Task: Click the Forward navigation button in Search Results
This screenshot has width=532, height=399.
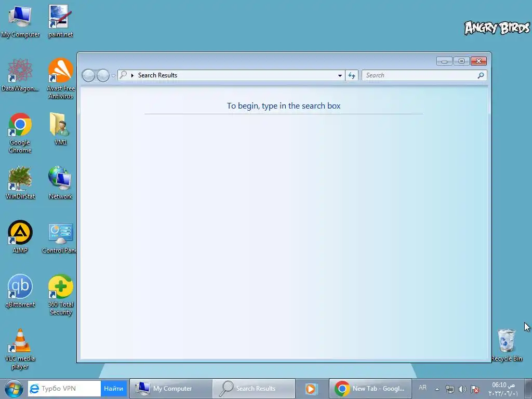Action: [x=103, y=75]
